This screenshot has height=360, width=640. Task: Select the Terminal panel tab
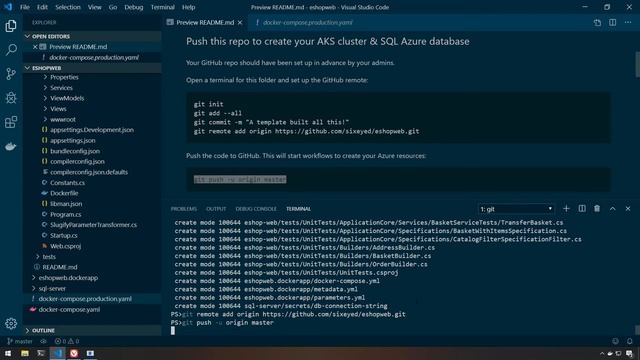point(298,209)
